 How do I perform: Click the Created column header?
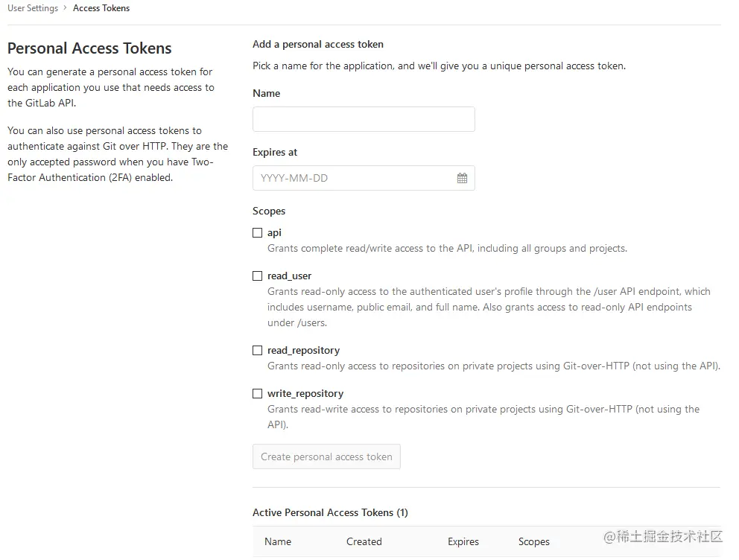(364, 541)
